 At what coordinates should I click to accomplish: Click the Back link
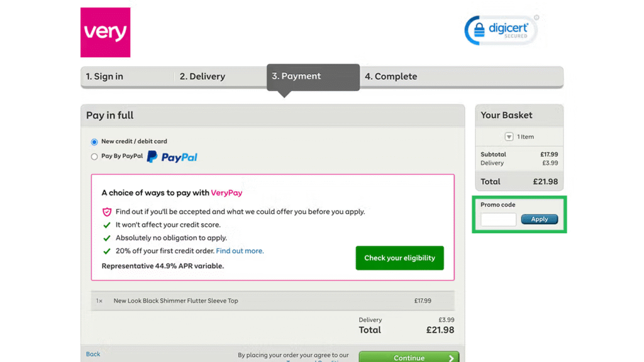pyautogui.click(x=93, y=354)
